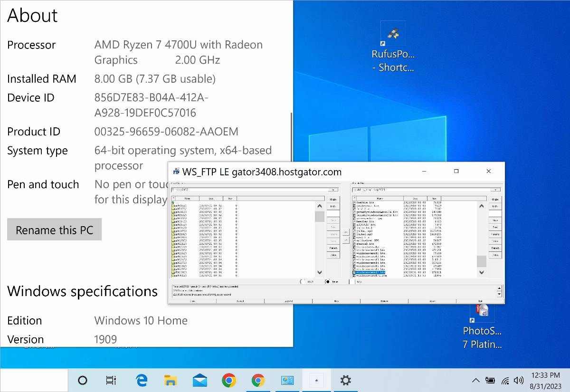Click the remote-side View button
Image resolution: width=570 pixels, height=392 pixels.
[x=495, y=220]
